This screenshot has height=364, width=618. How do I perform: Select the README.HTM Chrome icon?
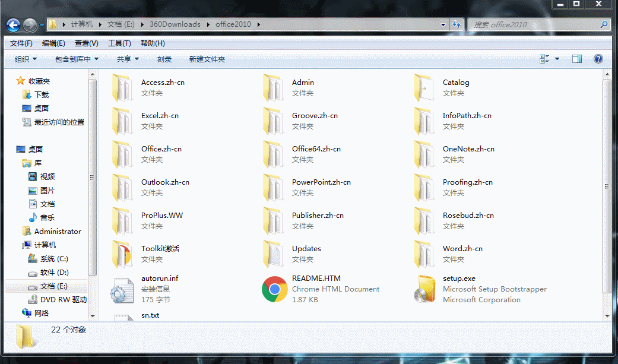pos(275,289)
